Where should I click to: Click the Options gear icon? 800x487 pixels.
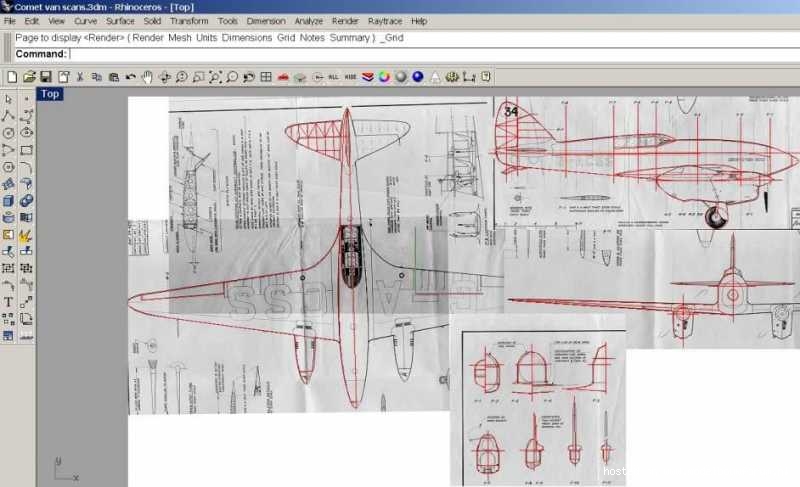click(452, 77)
